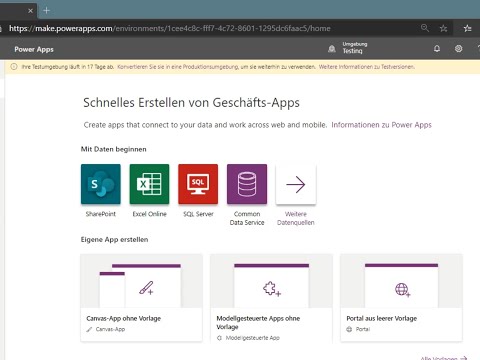480x360 pixels.
Task: Click the Alle Vorlagen link
Action: [444, 358]
